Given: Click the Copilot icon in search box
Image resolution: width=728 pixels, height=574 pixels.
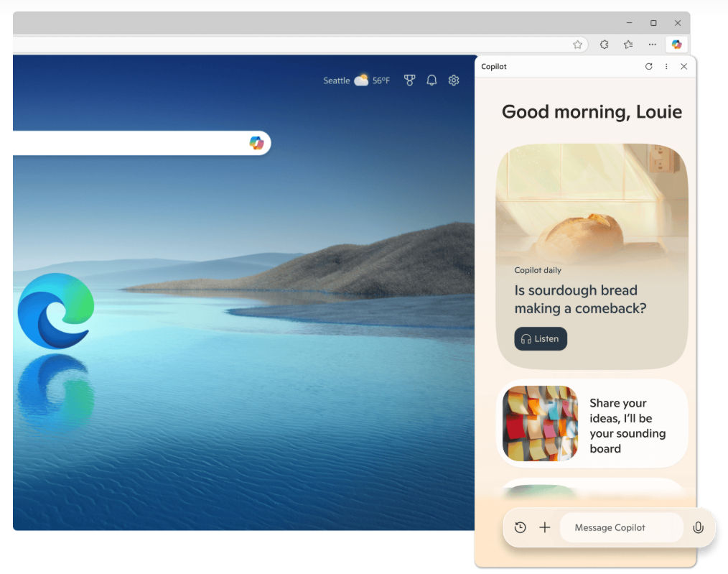Looking at the screenshot, I should (256, 142).
